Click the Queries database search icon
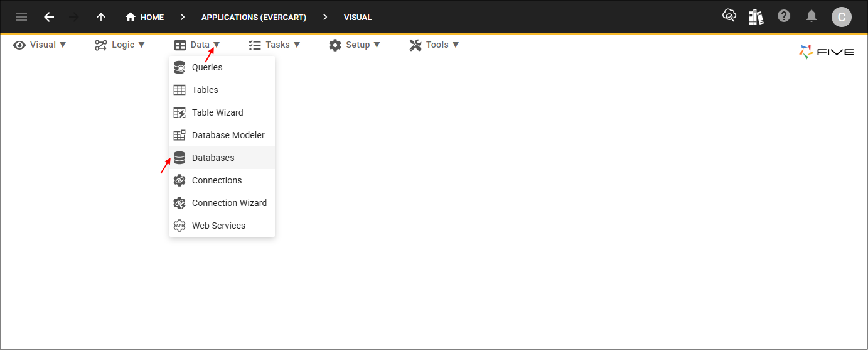 pyautogui.click(x=179, y=67)
